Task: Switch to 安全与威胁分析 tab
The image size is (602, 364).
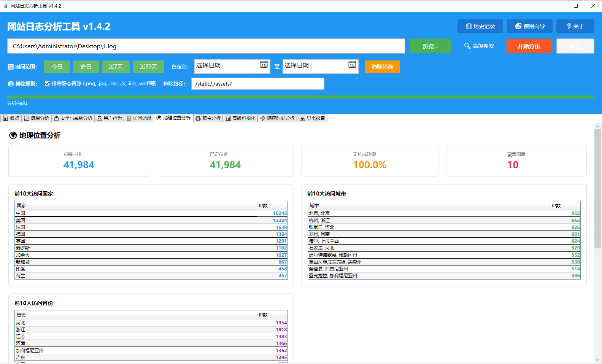Action: point(73,118)
